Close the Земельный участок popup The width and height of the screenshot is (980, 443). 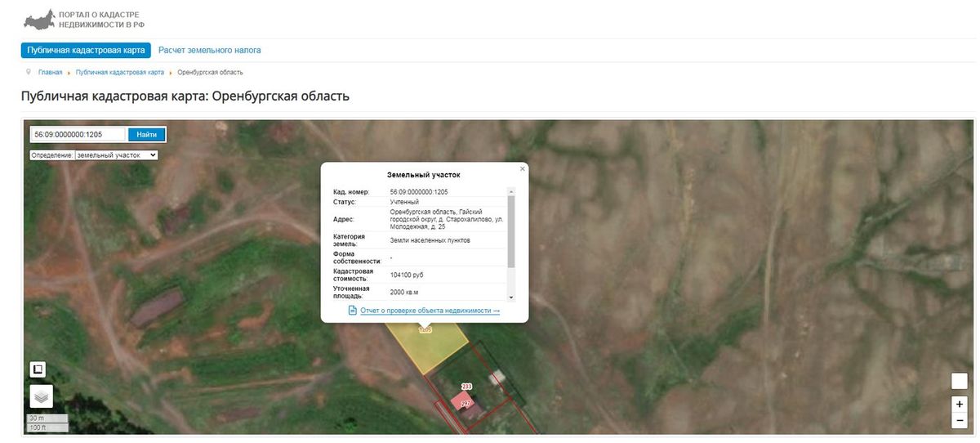coord(523,168)
